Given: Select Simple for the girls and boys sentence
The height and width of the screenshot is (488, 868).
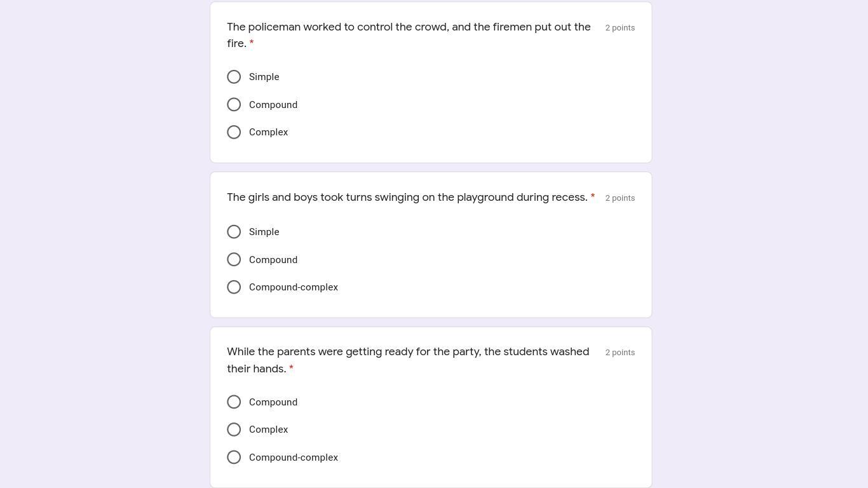Looking at the screenshot, I should coord(234,232).
